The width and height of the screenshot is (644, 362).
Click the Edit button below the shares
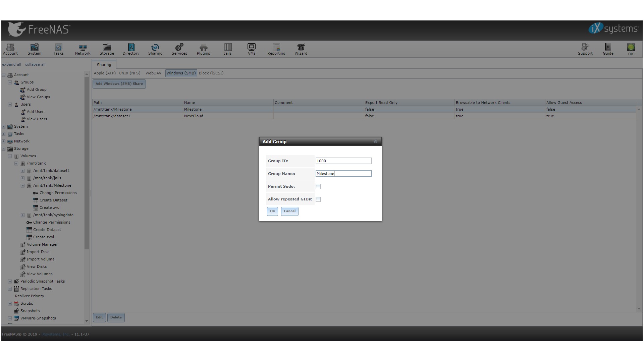click(99, 317)
